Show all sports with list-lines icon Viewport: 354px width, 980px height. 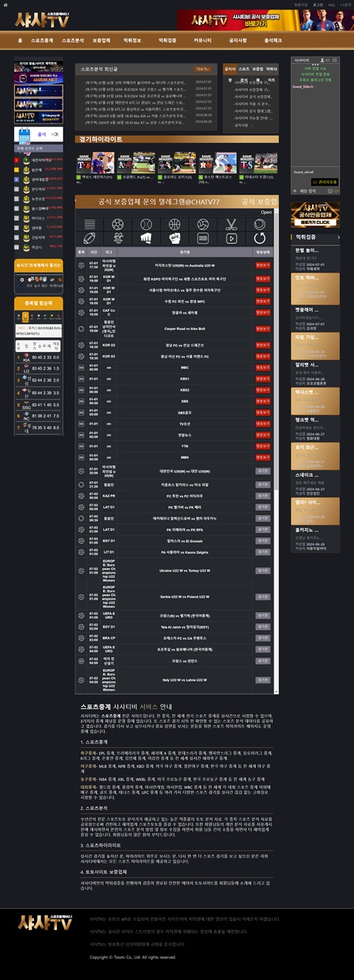click(x=89, y=223)
